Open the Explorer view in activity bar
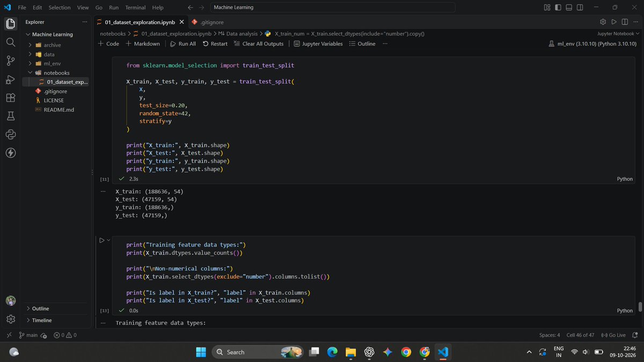This screenshot has width=644, height=362. pos(10,24)
